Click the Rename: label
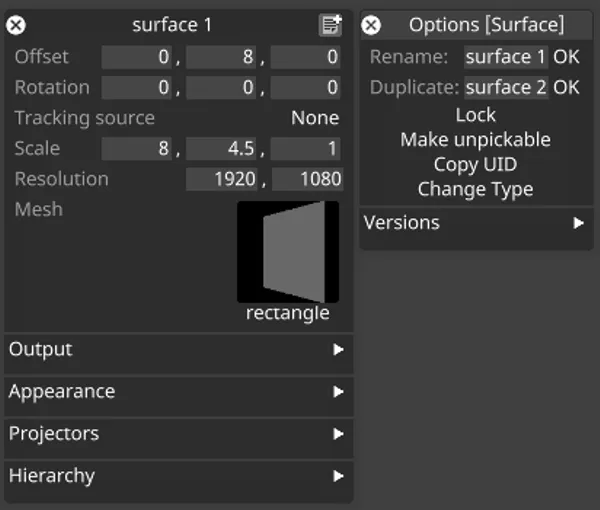 pyautogui.click(x=409, y=57)
